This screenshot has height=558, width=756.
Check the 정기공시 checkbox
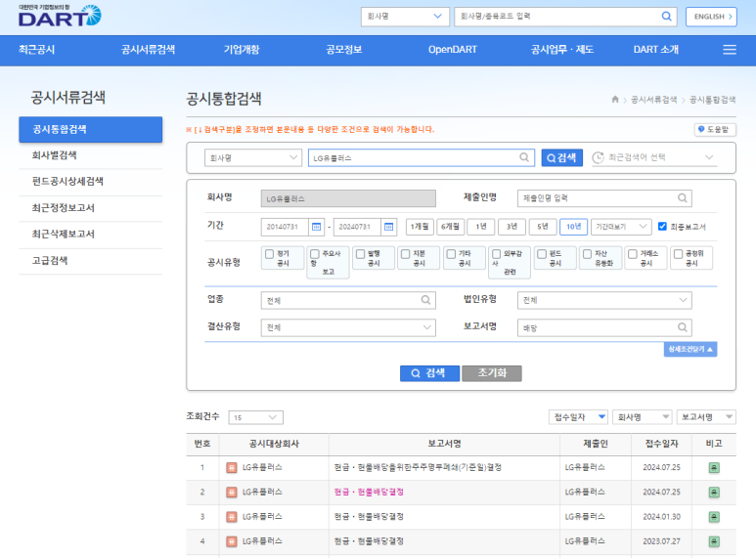click(270, 254)
